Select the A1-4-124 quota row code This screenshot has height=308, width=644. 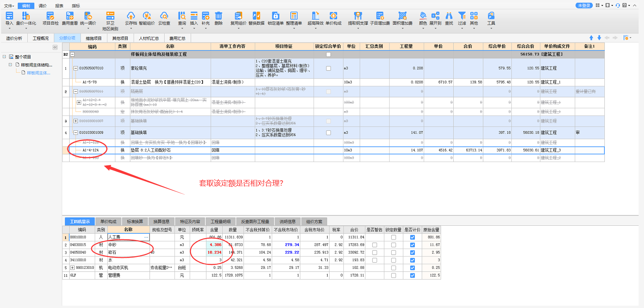pos(91,150)
